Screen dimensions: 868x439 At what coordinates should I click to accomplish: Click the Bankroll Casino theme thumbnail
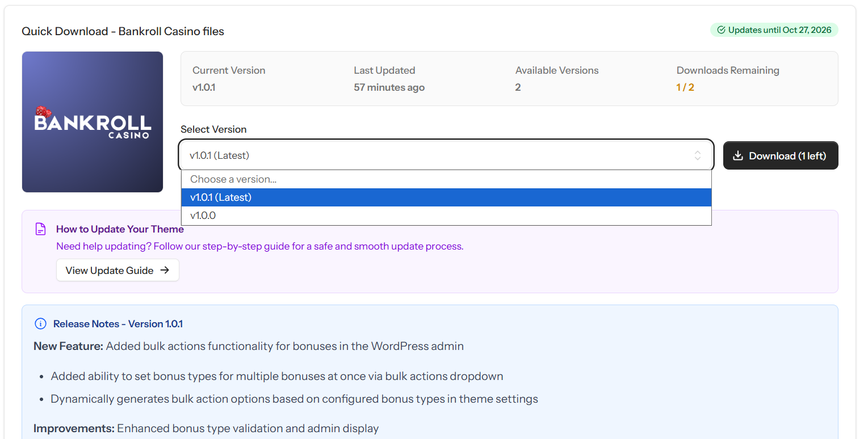click(92, 121)
